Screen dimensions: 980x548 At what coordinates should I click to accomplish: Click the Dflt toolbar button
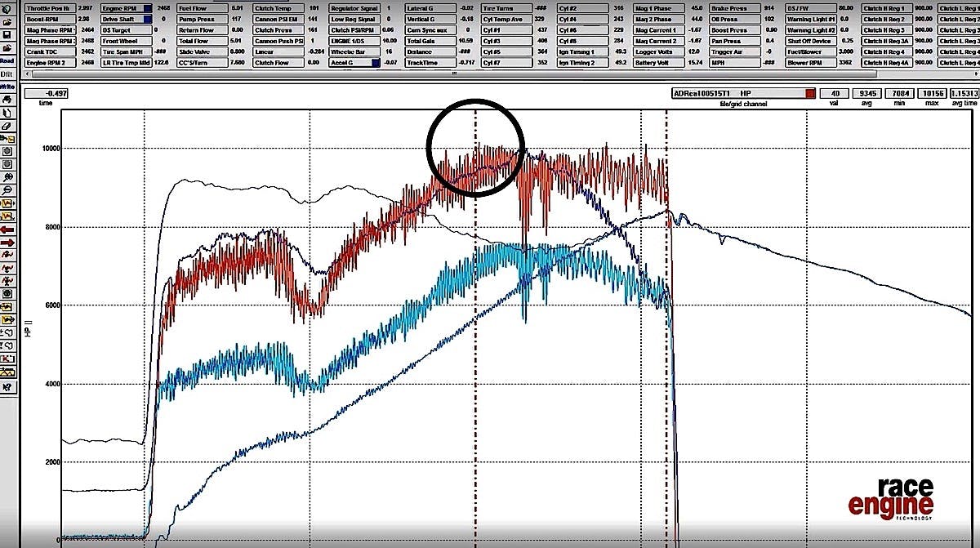7,73
